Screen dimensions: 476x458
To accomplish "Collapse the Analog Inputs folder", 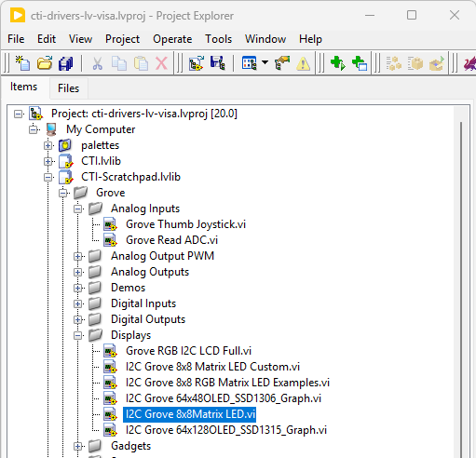I will (x=78, y=209).
